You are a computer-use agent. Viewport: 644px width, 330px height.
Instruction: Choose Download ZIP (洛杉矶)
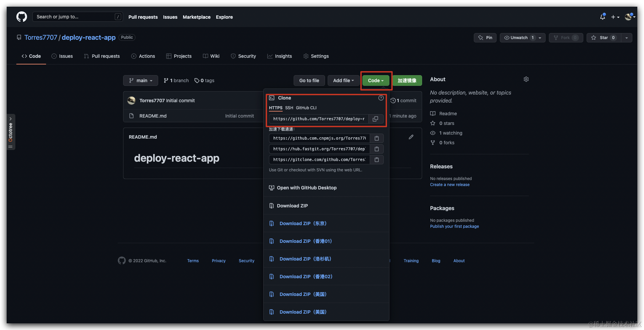point(326,259)
